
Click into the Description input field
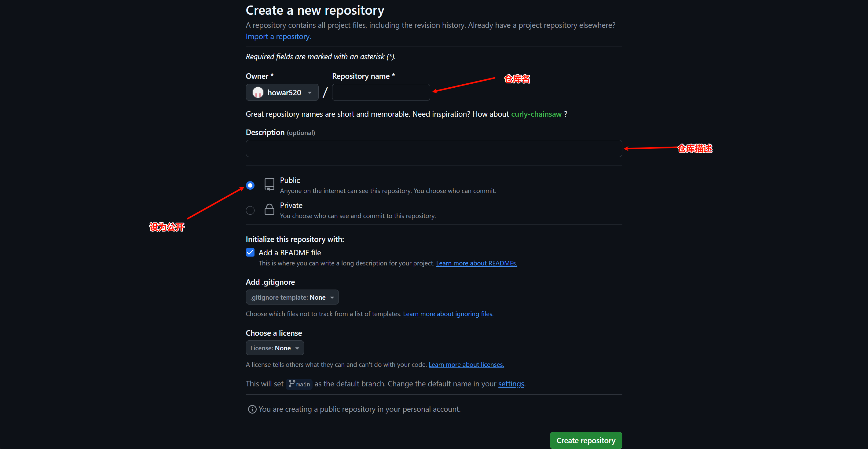(434, 148)
